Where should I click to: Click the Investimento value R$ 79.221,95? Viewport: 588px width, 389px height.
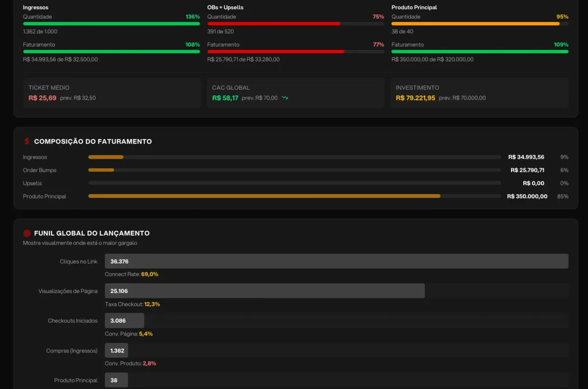tap(416, 98)
